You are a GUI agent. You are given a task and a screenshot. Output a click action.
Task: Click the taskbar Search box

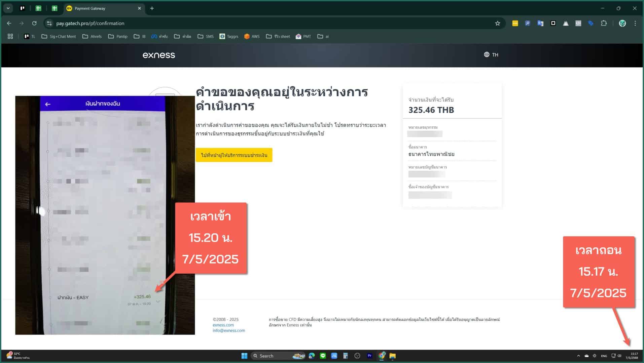click(x=278, y=356)
